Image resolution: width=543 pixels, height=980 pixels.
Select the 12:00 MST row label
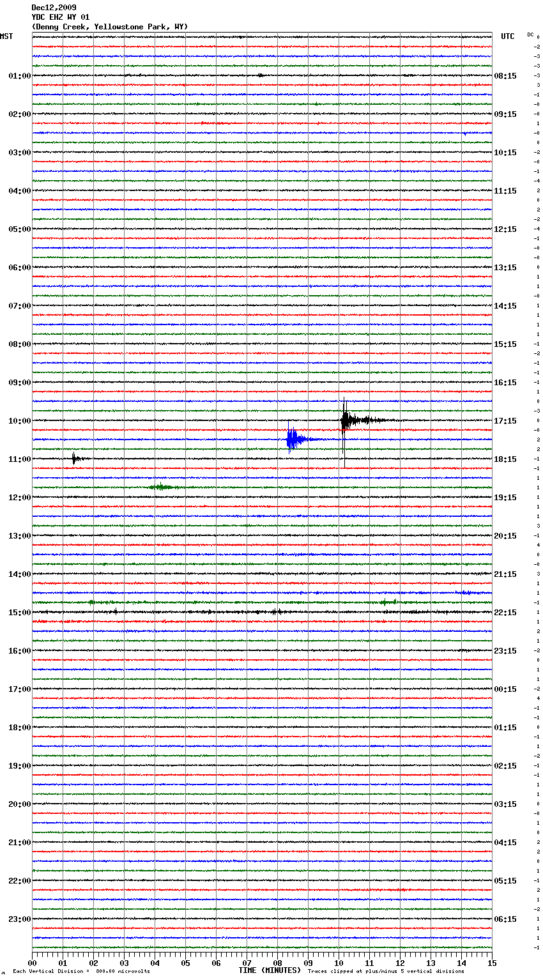[19, 498]
